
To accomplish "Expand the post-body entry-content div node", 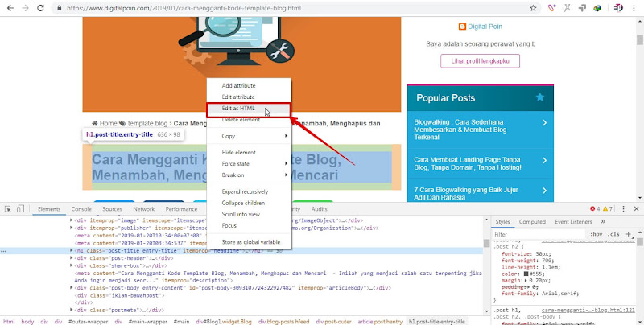I will pos(72,288).
